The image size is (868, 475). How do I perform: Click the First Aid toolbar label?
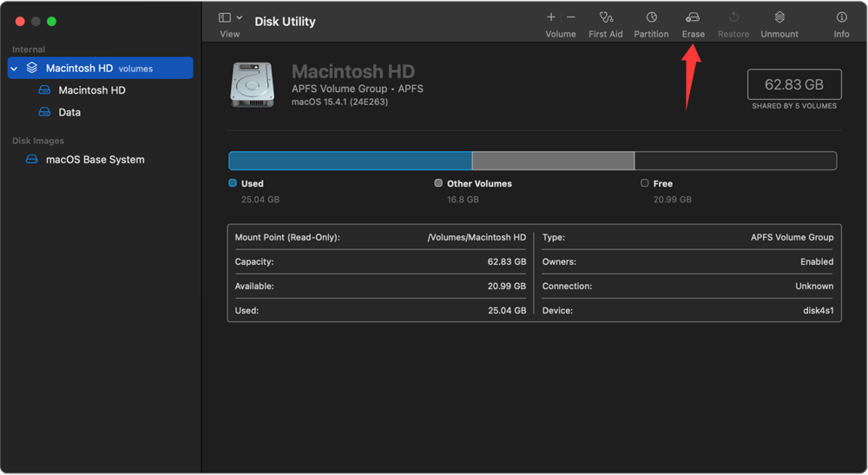[x=606, y=35]
